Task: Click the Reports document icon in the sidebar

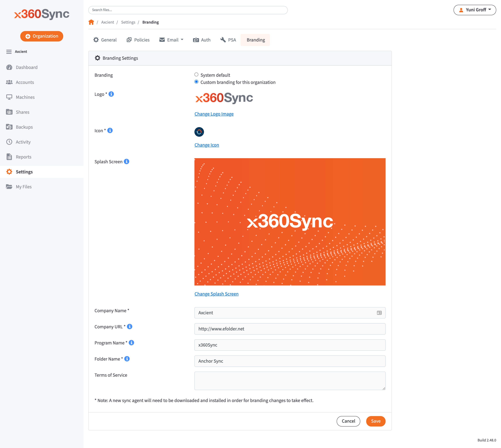Action: (x=9, y=157)
